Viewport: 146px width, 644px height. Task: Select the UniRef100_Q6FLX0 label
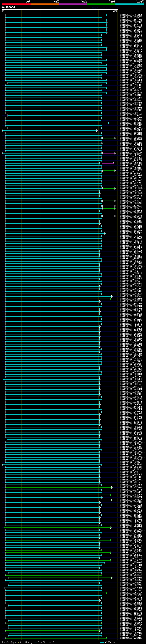point(131,552)
